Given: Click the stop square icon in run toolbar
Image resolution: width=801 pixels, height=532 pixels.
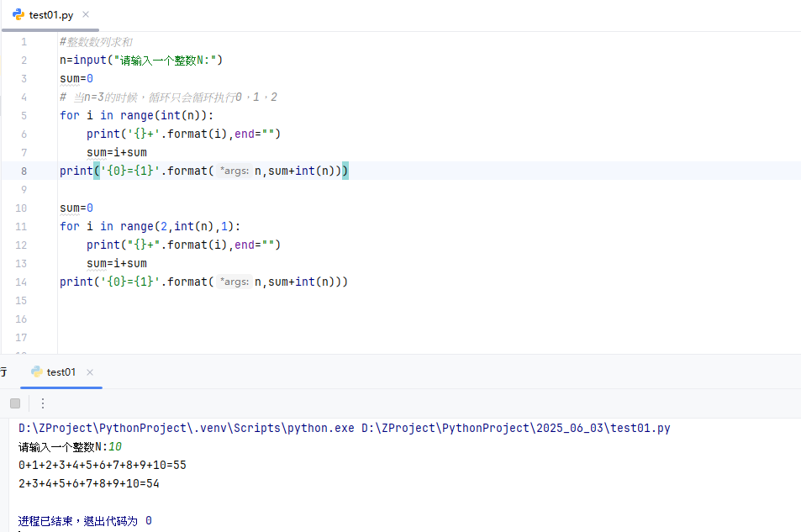Looking at the screenshot, I should (14, 403).
